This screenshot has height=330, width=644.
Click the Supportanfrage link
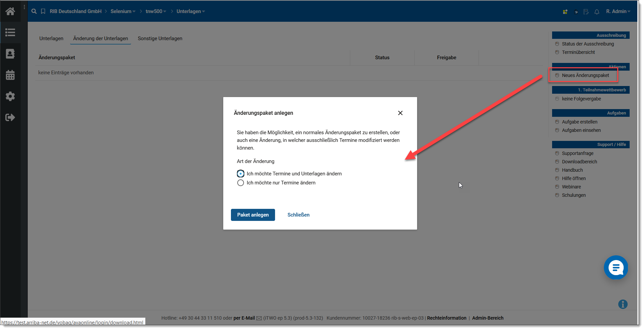578,153
